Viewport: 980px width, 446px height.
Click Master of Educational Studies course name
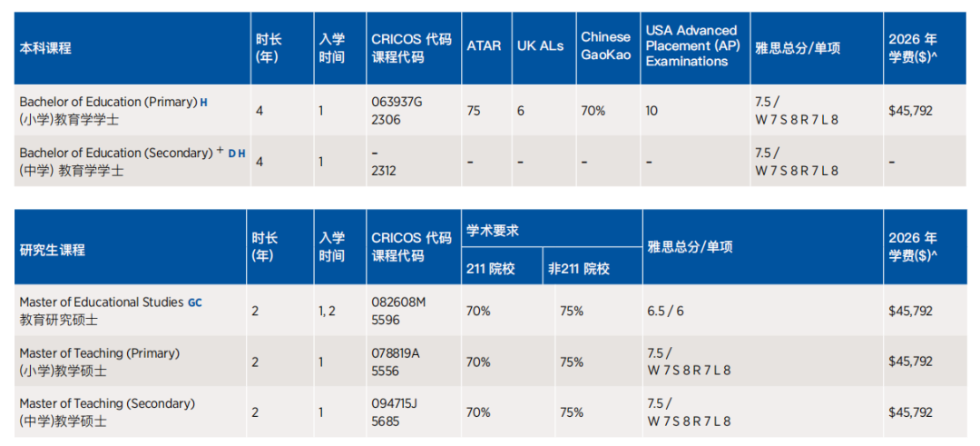(101, 302)
